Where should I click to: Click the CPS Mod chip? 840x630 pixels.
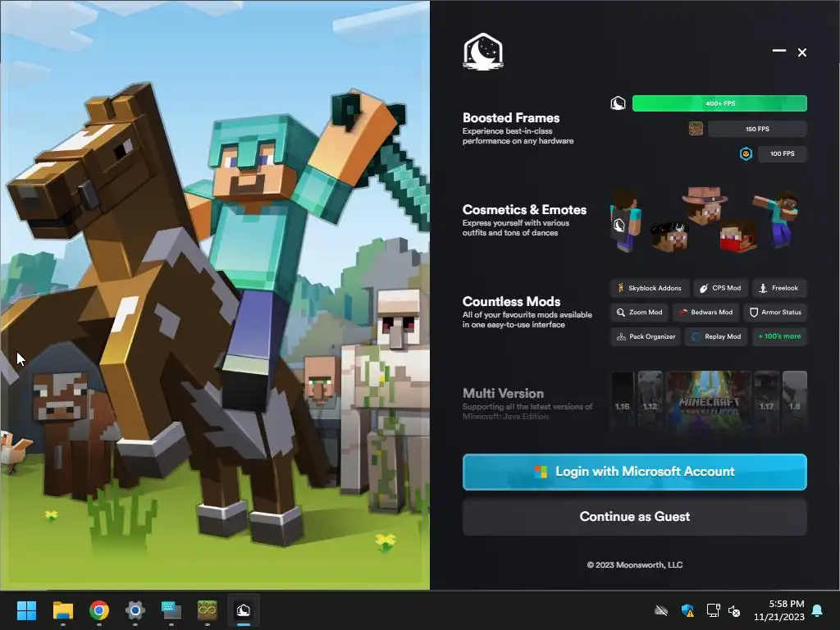720,288
